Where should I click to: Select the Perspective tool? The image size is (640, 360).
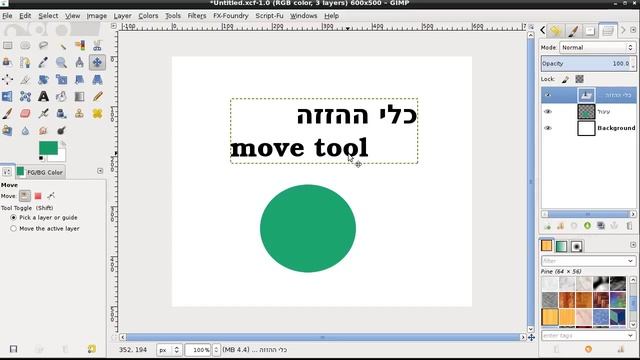97,80
